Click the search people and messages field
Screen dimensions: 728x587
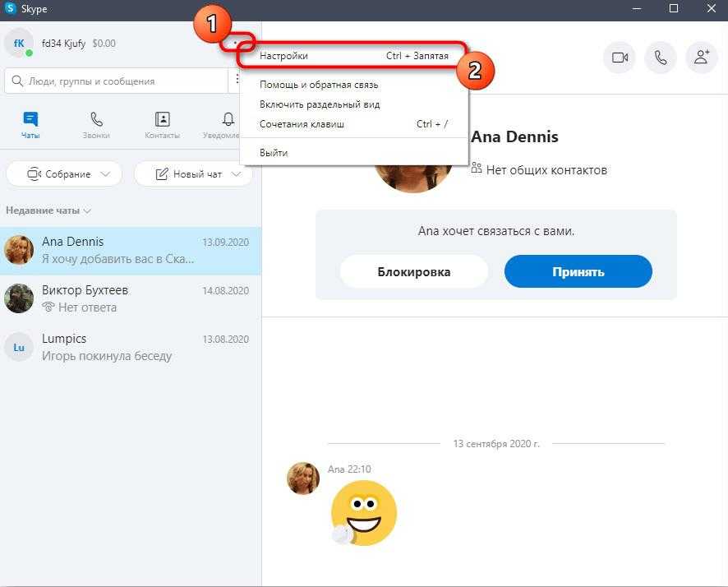[115, 81]
